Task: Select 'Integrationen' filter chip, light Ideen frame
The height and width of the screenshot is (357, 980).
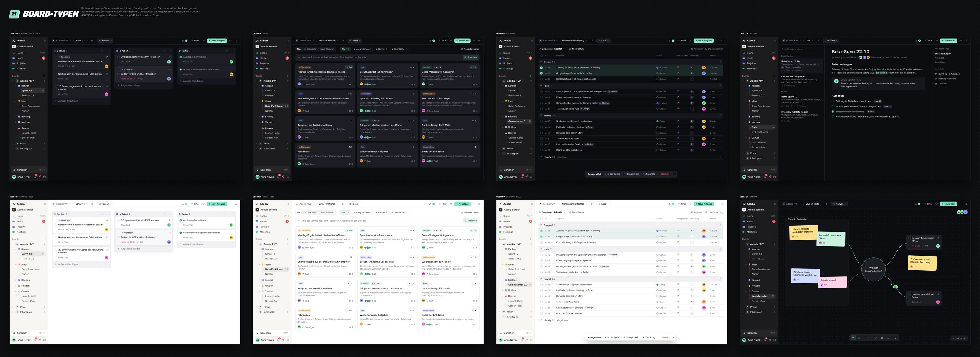Action: (362, 213)
